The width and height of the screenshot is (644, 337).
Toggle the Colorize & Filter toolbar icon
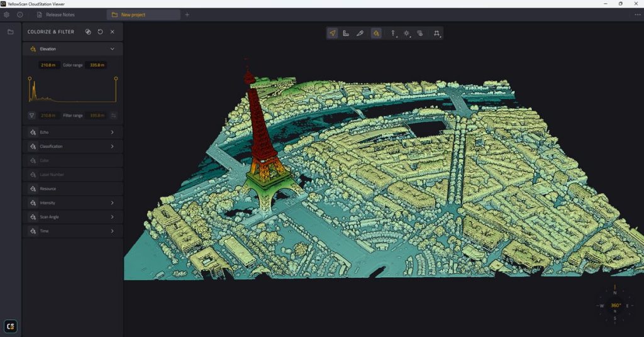[x=376, y=33]
